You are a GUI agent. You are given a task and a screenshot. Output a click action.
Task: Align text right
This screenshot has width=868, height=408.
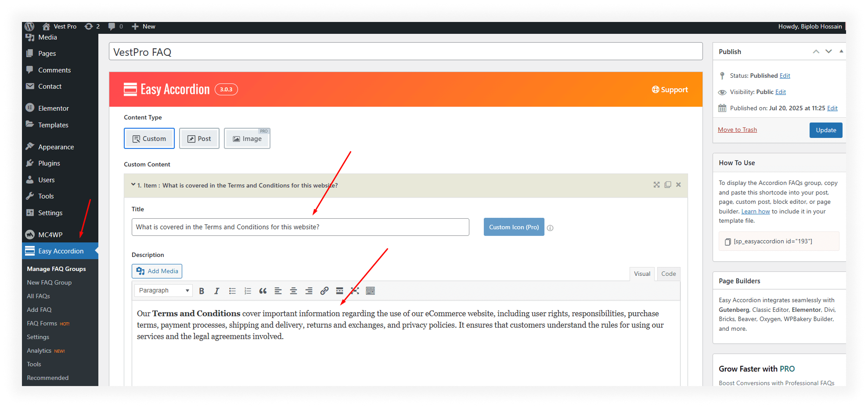309,291
